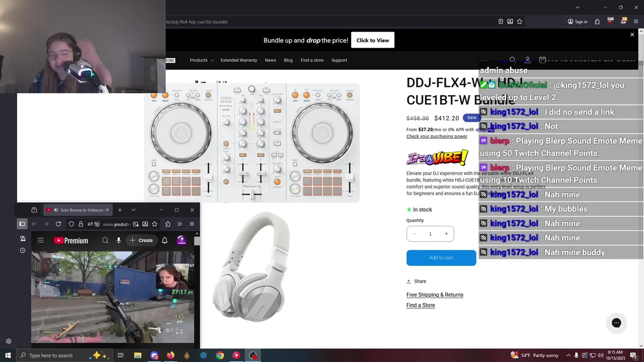The height and width of the screenshot is (362, 644).
Task: Open YouTube notifications bell
Action: click(x=165, y=240)
